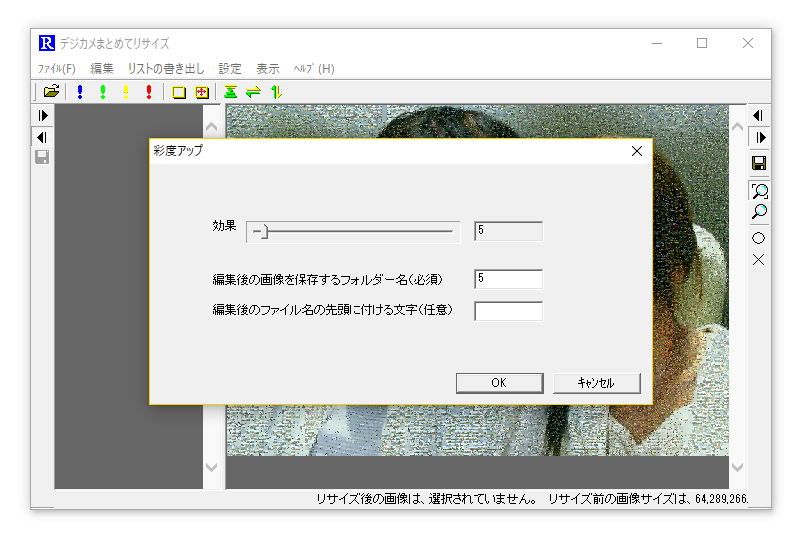Click the grayed floppy disk icon on left
The width and height of the screenshot is (800, 550).
(42, 157)
